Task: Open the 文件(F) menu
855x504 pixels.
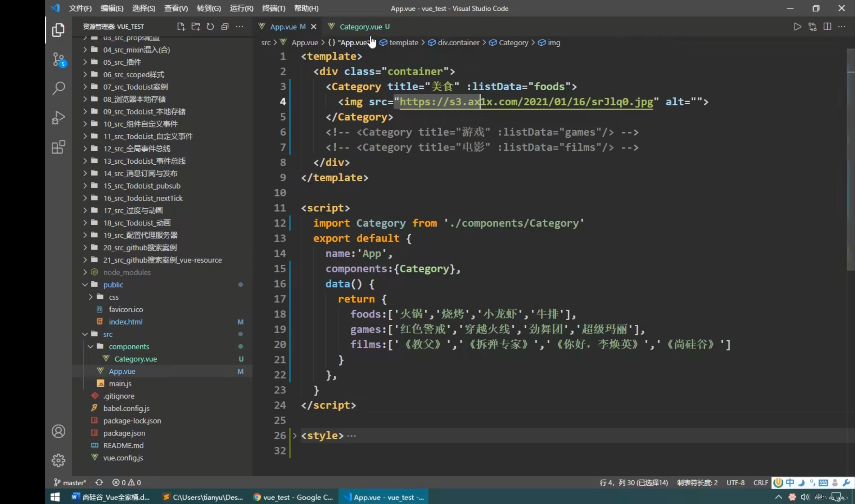Action: [80, 8]
